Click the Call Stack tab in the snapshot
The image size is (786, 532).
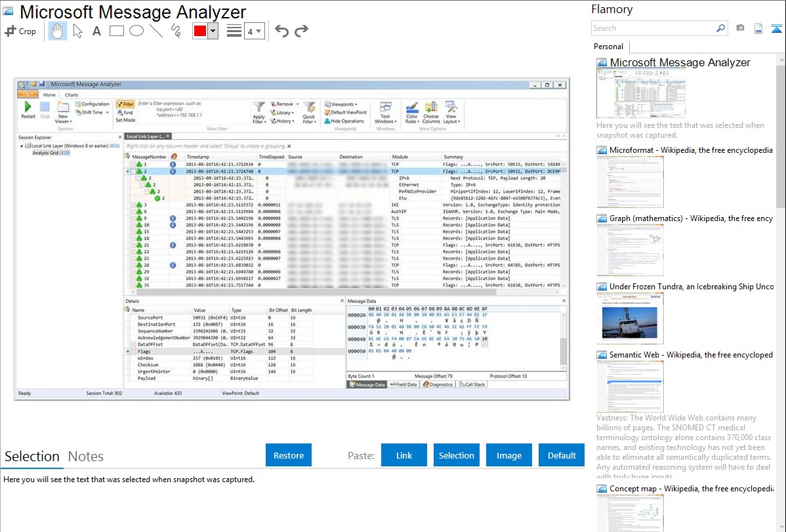[472, 384]
